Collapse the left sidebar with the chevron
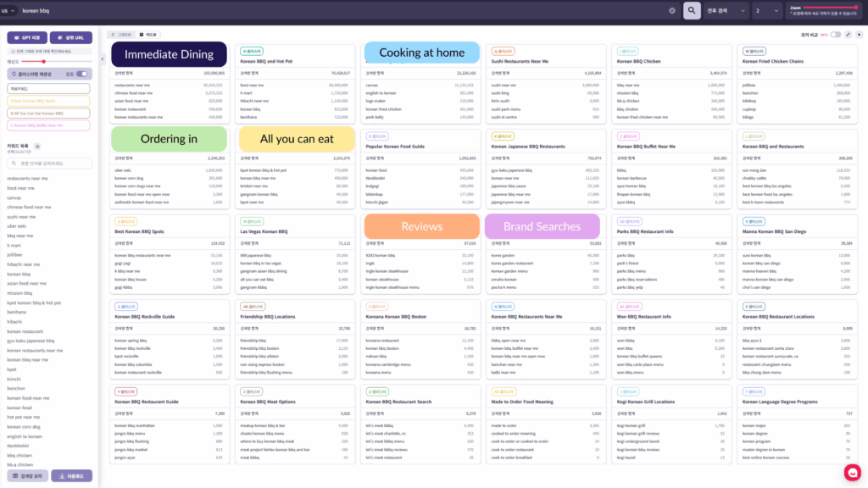The width and height of the screenshot is (868, 488). tap(103, 59)
